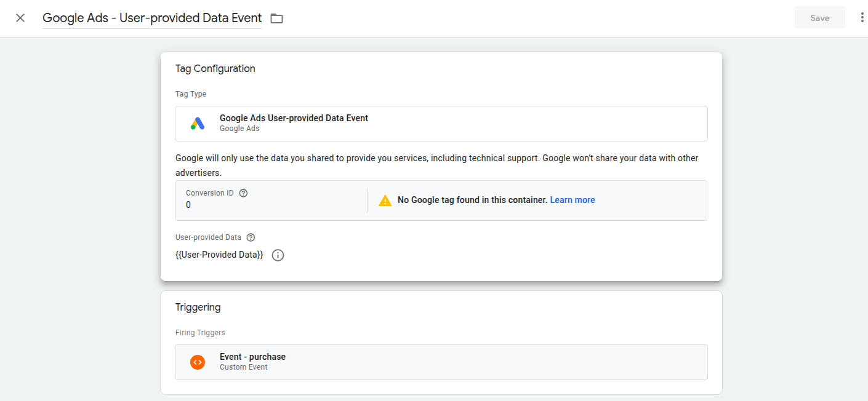Close the tag editor with the X icon

pyautogui.click(x=20, y=18)
